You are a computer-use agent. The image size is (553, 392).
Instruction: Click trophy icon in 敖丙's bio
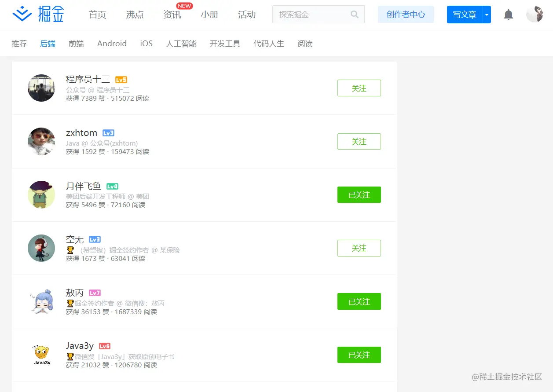point(70,303)
